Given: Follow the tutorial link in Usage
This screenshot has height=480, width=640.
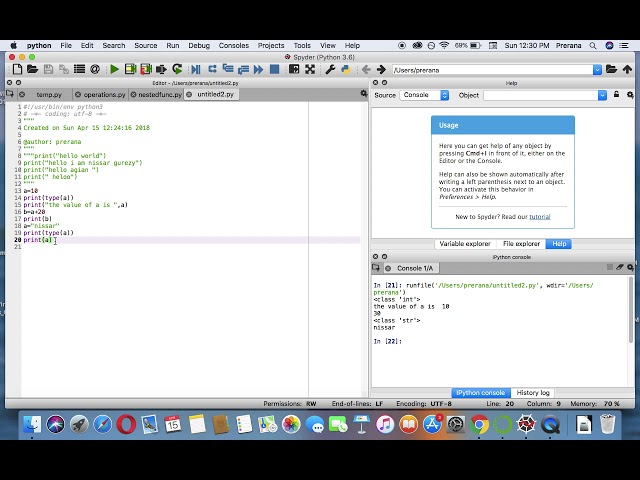Looking at the screenshot, I should coord(540,217).
